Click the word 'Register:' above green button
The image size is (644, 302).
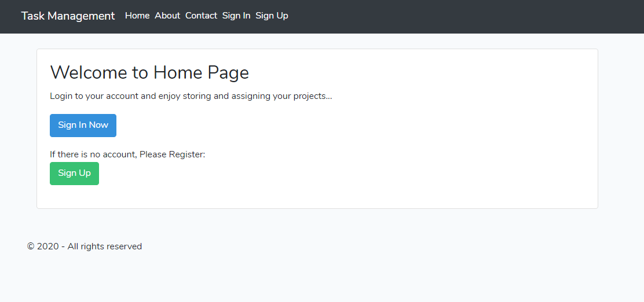pyautogui.click(x=187, y=154)
